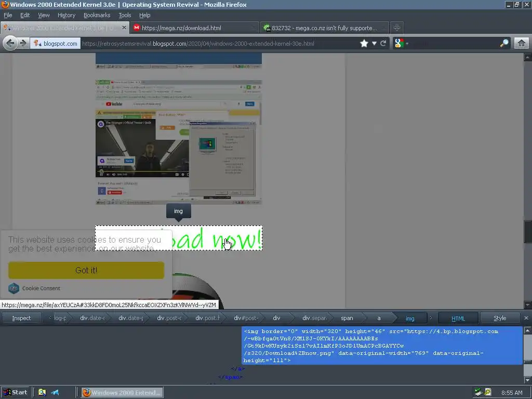Focus the address bar URL field
The image size is (532, 399).
click(220, 44)
